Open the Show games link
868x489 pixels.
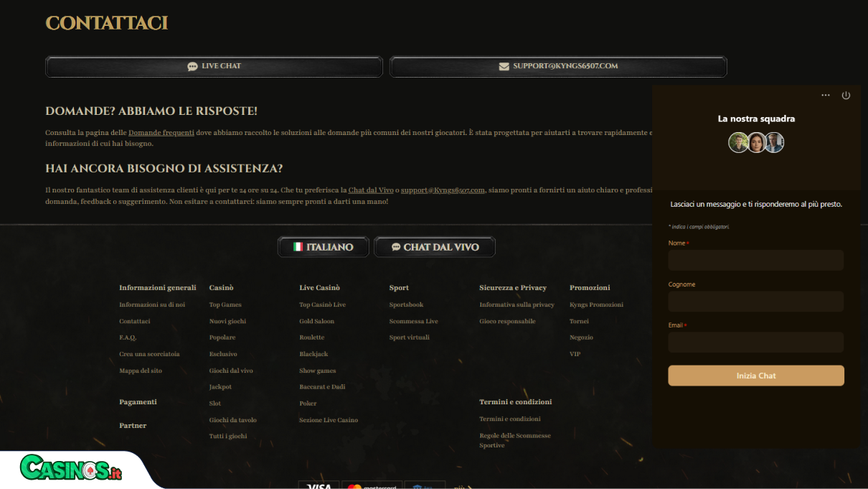(x=318, y=371)
